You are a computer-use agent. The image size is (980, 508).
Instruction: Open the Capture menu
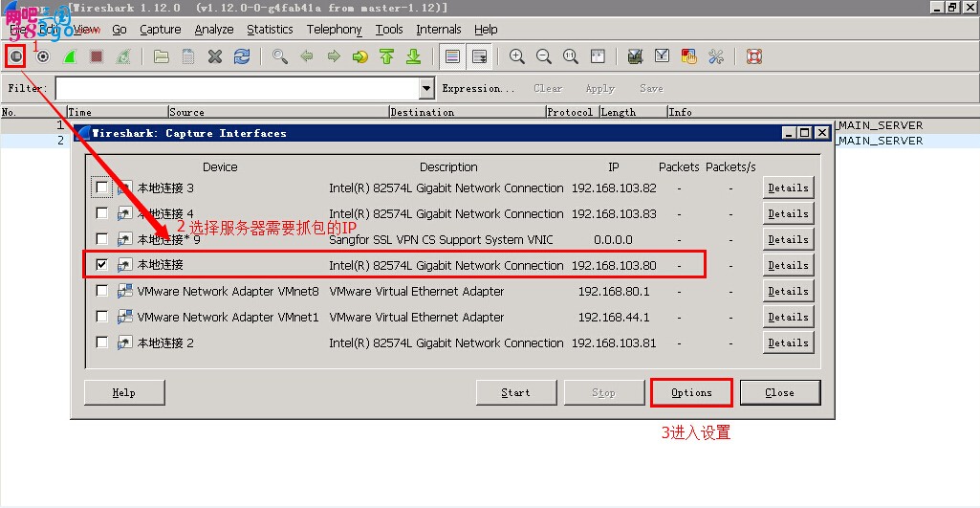click(x=161, y=30)
